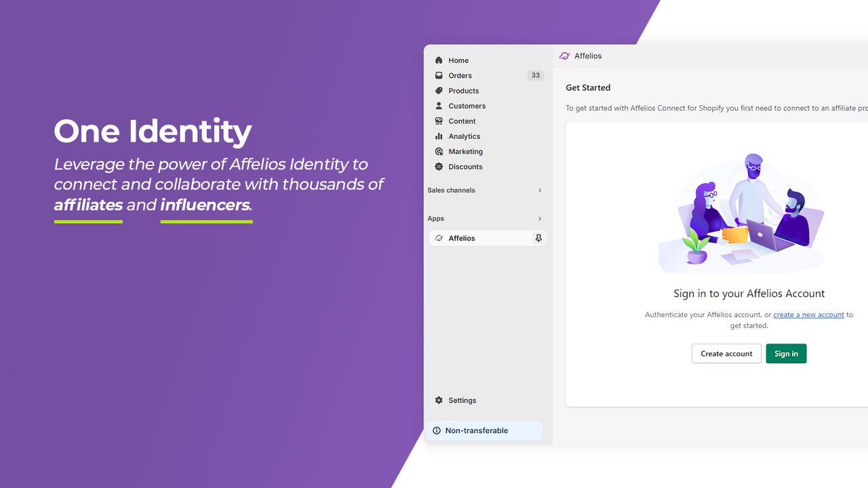Click the Orders count badge 33
The height and width of the screenshot is (488, 868).
pos(536,75)
